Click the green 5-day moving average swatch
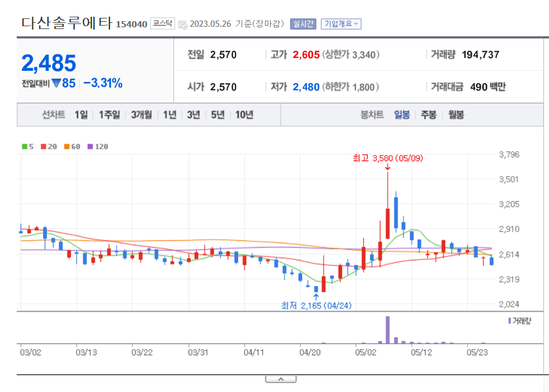Viewport: 549px width, 392px height. point(25,147)
